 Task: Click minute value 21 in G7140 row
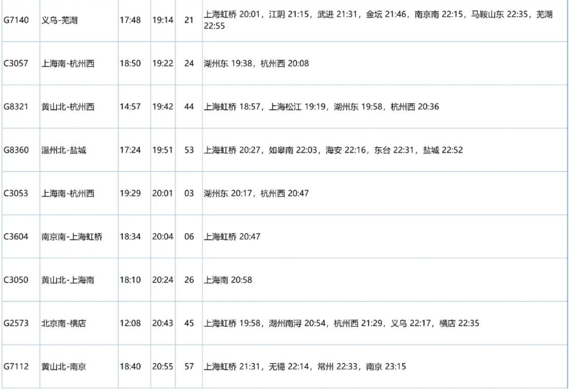(x=188, y=20)
